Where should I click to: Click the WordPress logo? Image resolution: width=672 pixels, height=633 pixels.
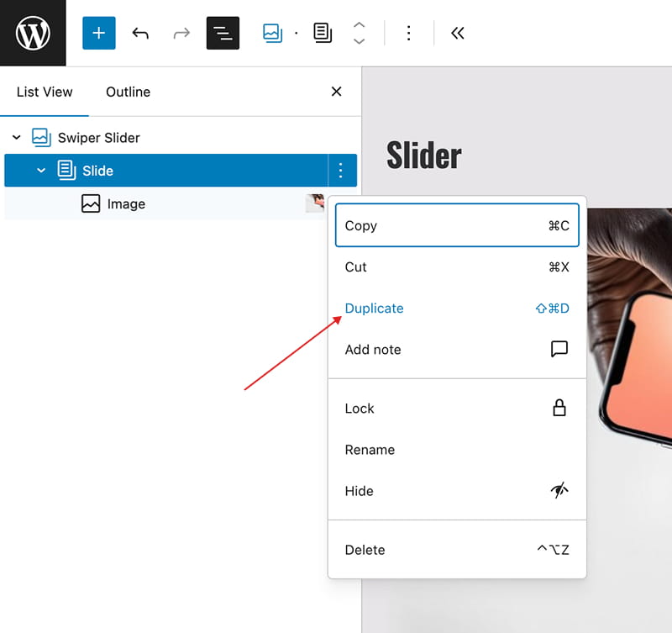tap(33, 33)
